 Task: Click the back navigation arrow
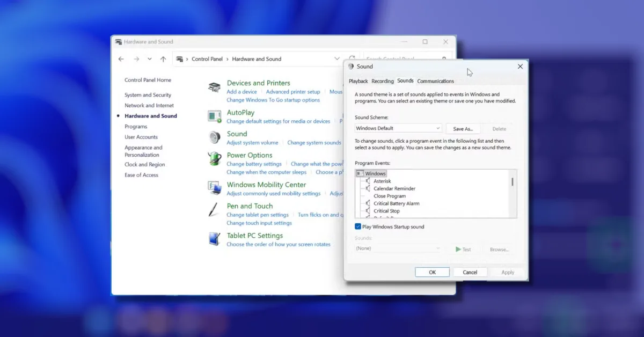(x=121, y=58)
